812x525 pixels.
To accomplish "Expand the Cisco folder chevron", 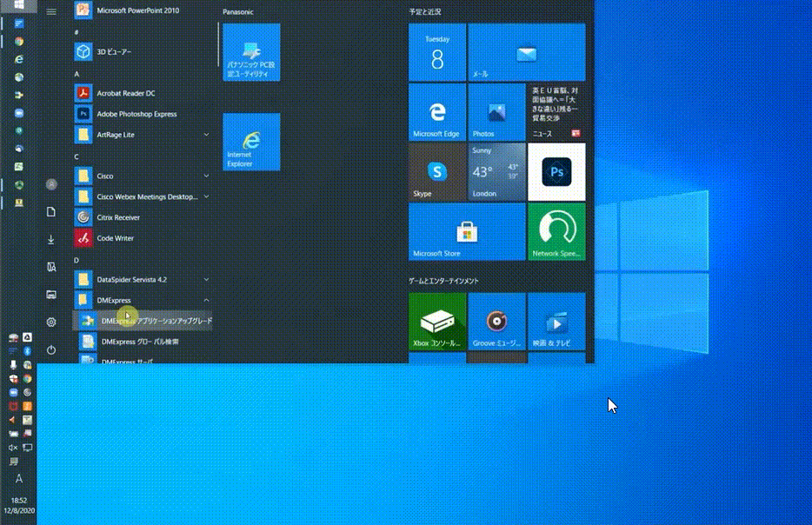I will pos(206,176).
